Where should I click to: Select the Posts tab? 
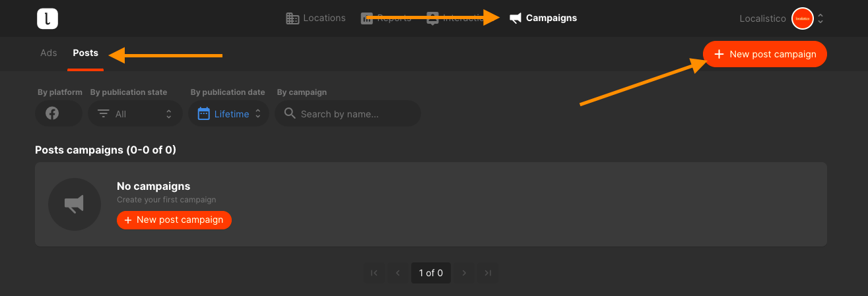pos(86,53)
